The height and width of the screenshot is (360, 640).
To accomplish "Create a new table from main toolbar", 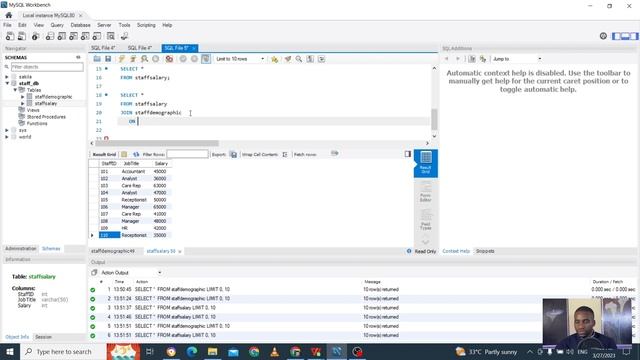I will [62, 36].
